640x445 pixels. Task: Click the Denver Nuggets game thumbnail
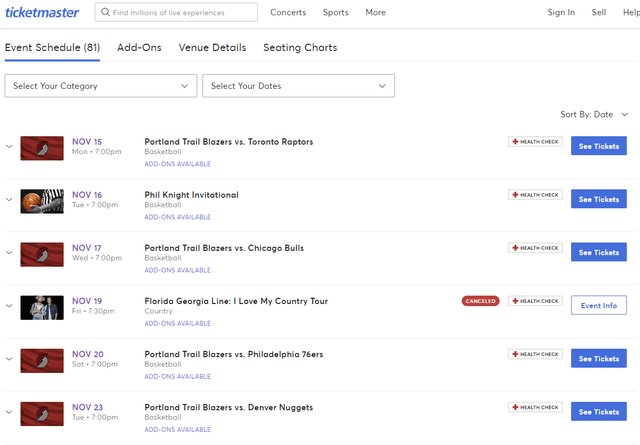pyautogui.click(x=42, y=414)
